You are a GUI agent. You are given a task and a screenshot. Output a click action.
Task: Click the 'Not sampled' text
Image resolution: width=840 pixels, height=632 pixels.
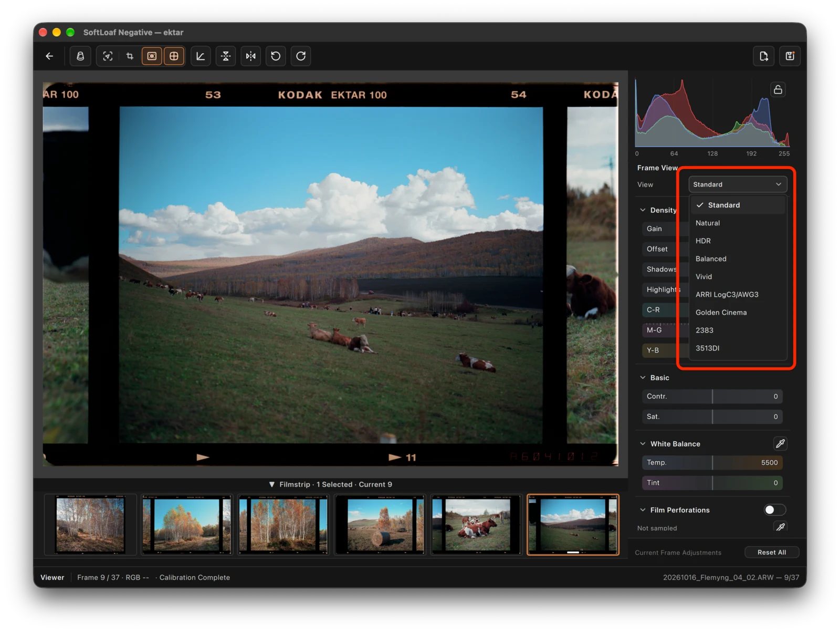[657, 528]
